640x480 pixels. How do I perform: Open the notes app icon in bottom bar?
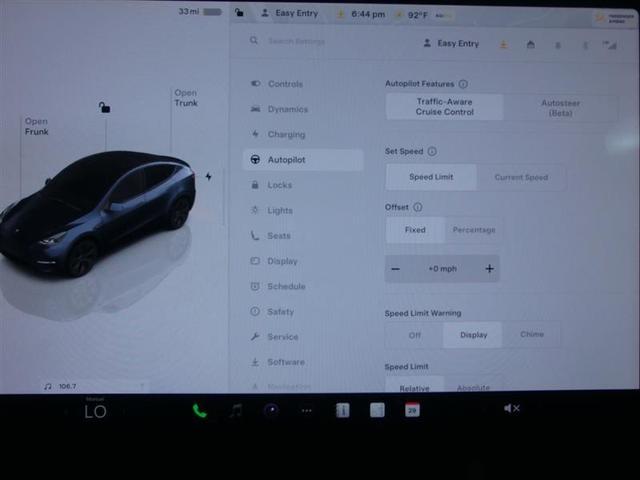point(377,410)
